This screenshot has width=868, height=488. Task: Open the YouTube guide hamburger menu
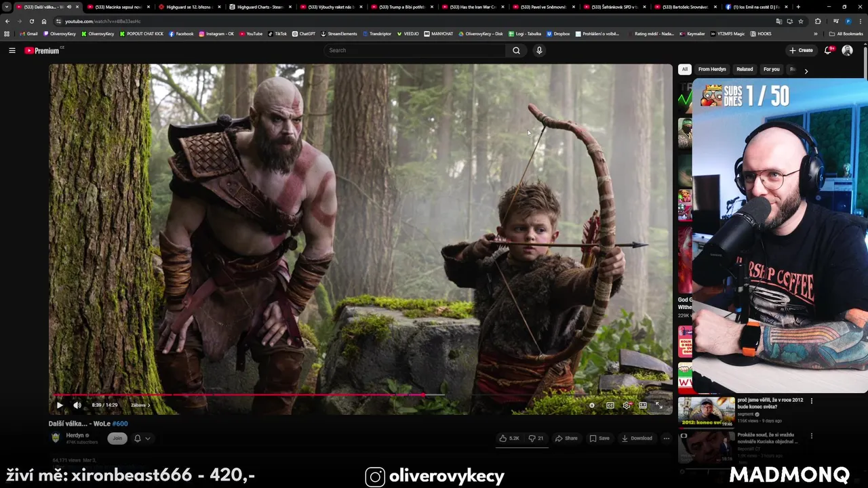pos(12,50)
